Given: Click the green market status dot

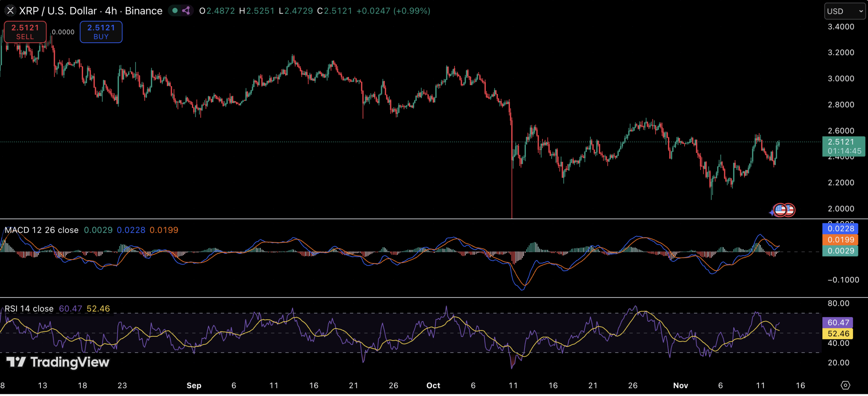Looking at the screenshot, I should coord(175,11).
